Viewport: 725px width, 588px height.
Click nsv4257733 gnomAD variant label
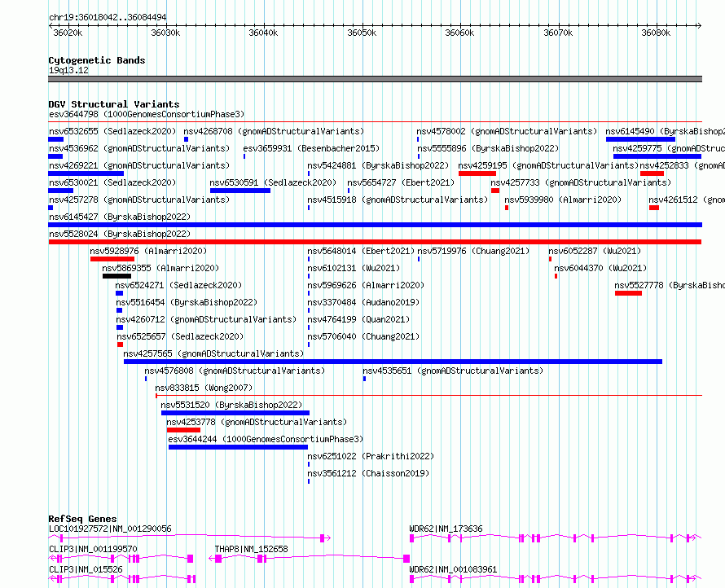[x=581, y=182]
